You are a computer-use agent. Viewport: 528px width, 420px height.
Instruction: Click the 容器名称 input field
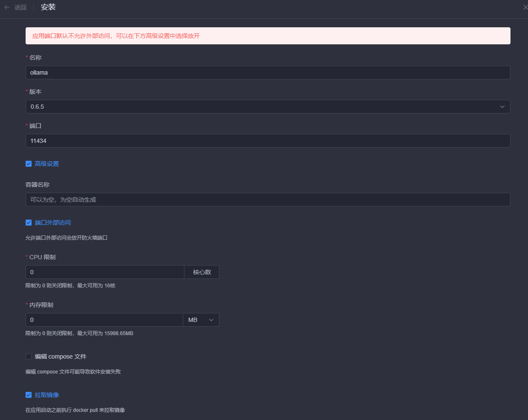coord(268,200)
